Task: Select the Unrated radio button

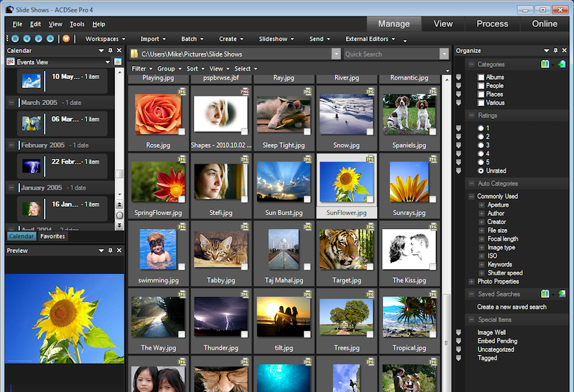Action: tap(481, 171)
